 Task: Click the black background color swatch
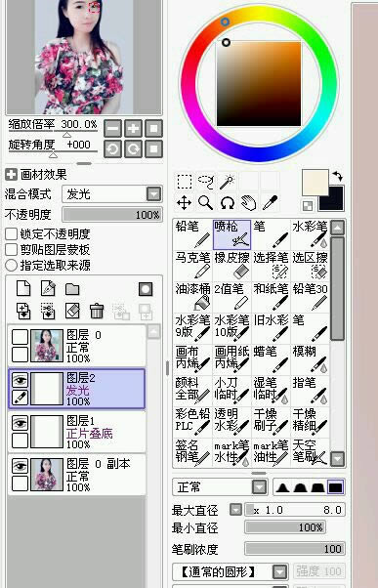tap(331, 198)
